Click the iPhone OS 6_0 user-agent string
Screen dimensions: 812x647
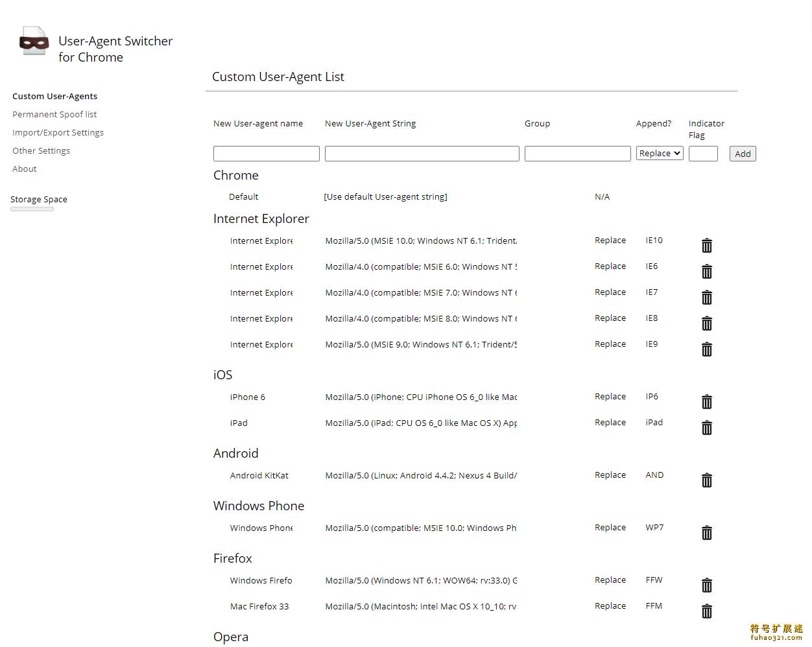pos(421,397)
